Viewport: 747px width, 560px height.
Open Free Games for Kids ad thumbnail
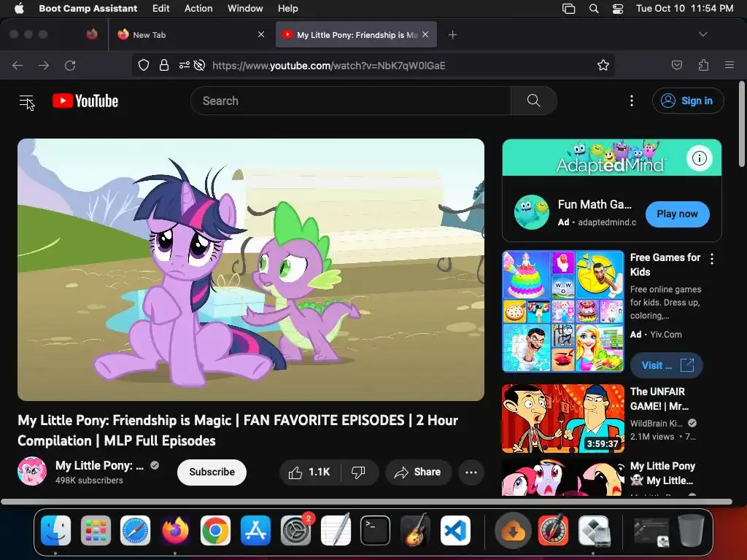coord(563,311)
